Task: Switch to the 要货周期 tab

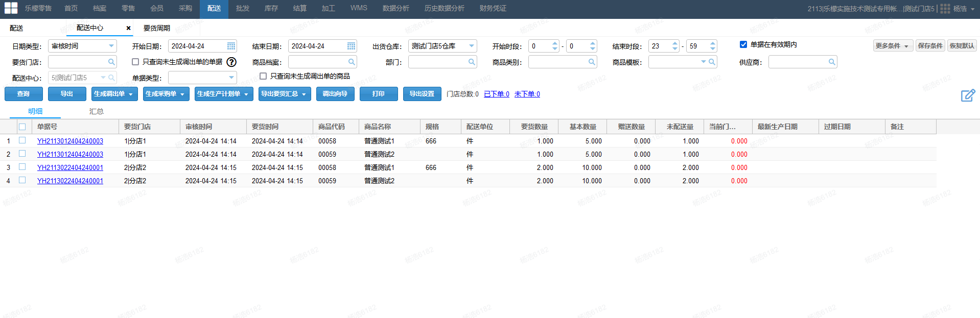Action: (157, 28)
